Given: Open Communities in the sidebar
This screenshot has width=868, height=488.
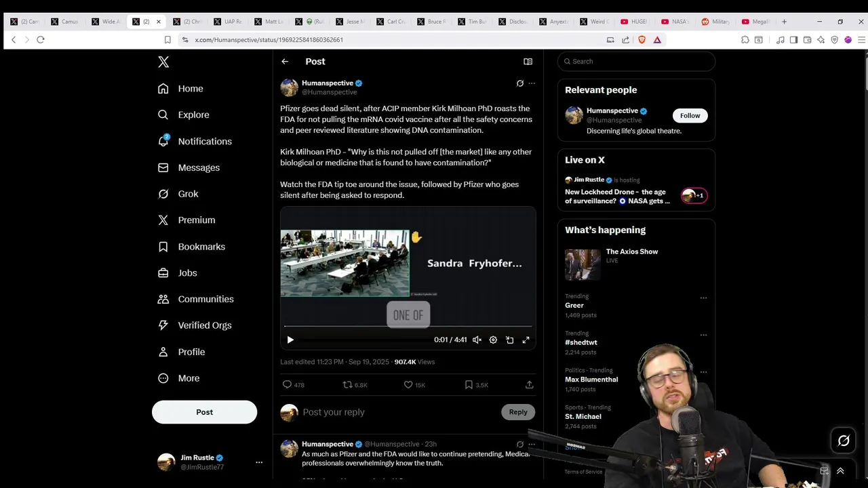Looking at the screenshot, I should click(195, 299).
